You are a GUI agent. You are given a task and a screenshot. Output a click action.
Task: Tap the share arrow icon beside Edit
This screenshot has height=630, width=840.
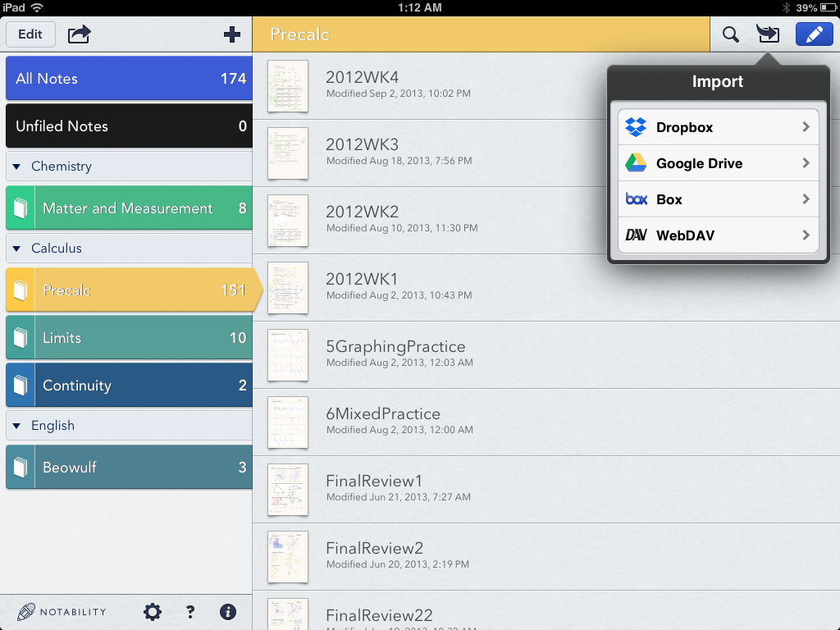coord(80,34)
